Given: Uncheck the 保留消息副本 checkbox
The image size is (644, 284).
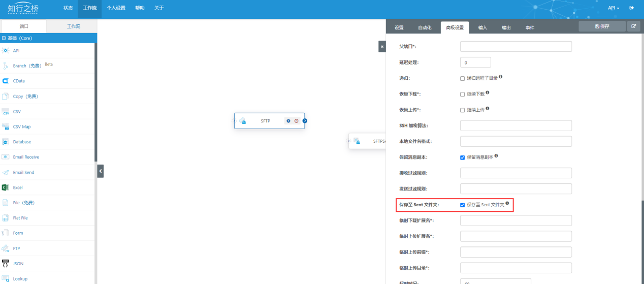Looking at the screenshot, I should click(x=462, y=157).
